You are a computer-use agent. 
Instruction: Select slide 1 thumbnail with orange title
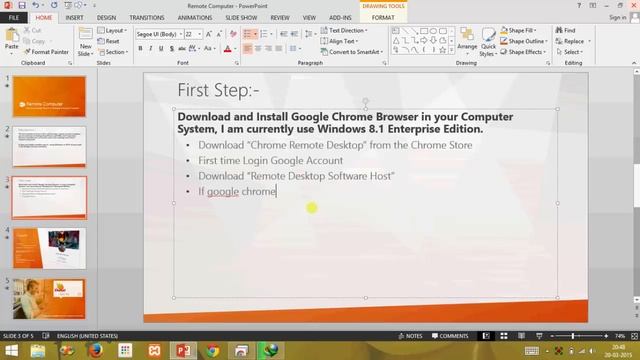(49, 96)
